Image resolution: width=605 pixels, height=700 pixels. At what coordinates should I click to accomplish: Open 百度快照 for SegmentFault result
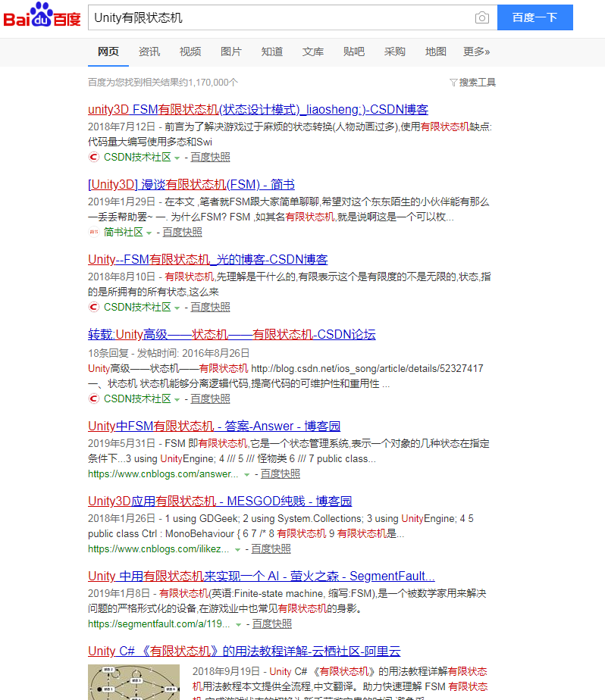[271, 623]
